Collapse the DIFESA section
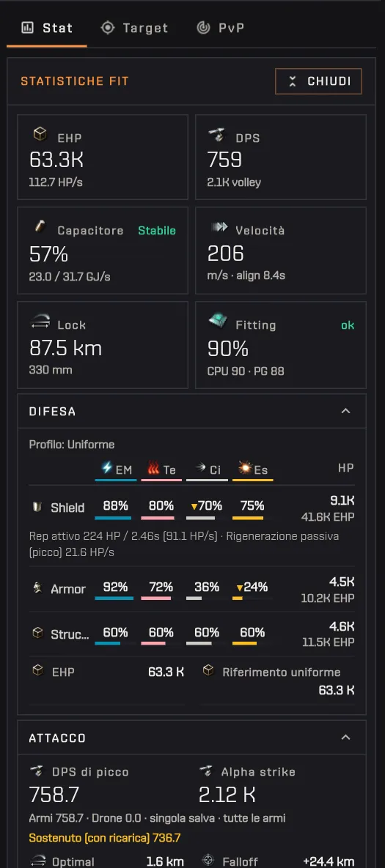This screenshot has width=385, height=868. coord(345,411)
